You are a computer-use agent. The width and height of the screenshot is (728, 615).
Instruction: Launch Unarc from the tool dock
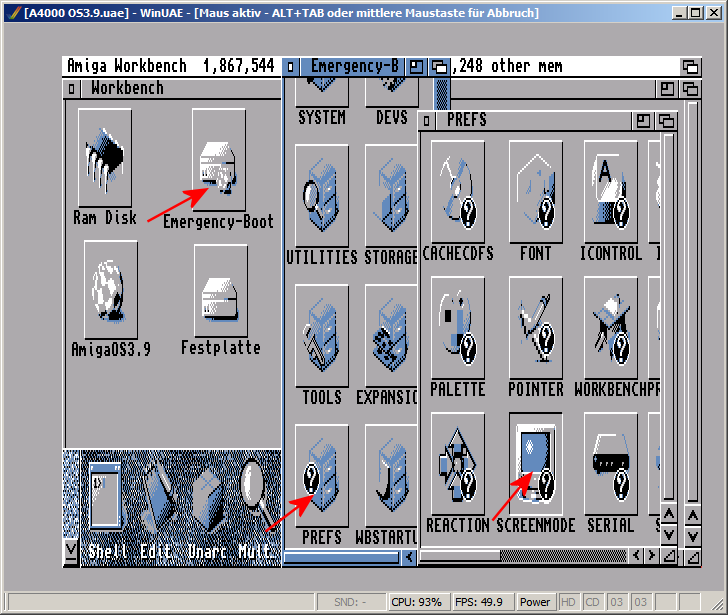(207, 499)
